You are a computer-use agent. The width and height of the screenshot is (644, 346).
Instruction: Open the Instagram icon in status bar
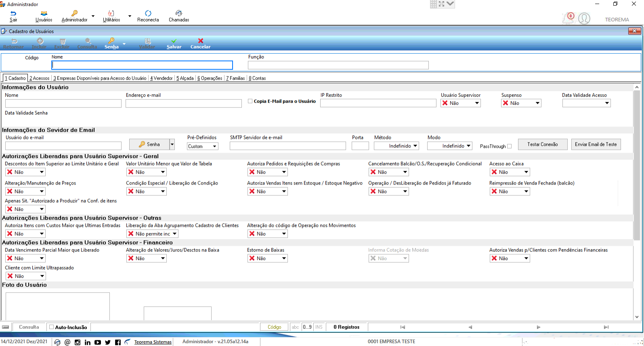pos(78,342)
